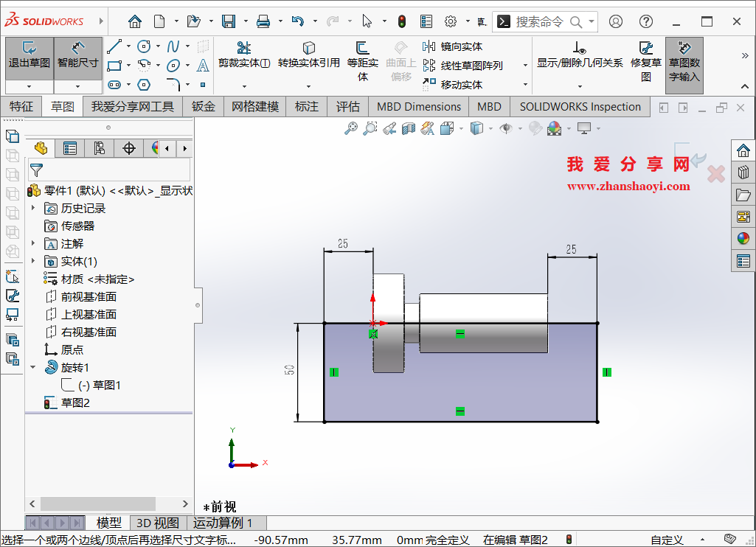756x547 pixels.
Task: Switch to the 评估 ribbon tab
Action: (x=347, y=106)
